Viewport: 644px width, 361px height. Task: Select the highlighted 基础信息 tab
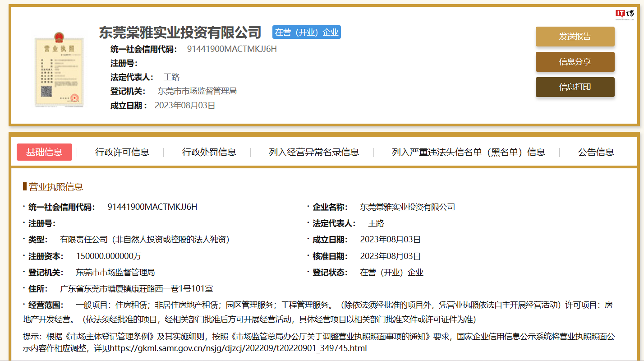[x=44, y=152]
